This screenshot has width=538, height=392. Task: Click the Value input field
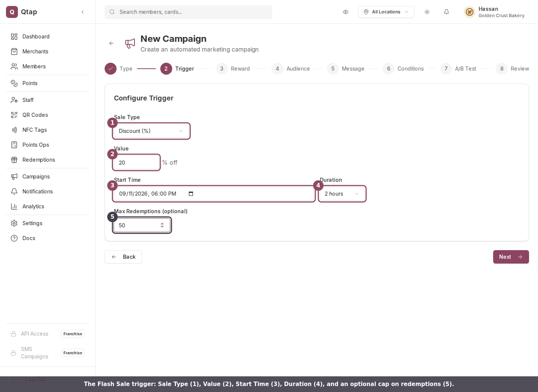tap(136, 163)
